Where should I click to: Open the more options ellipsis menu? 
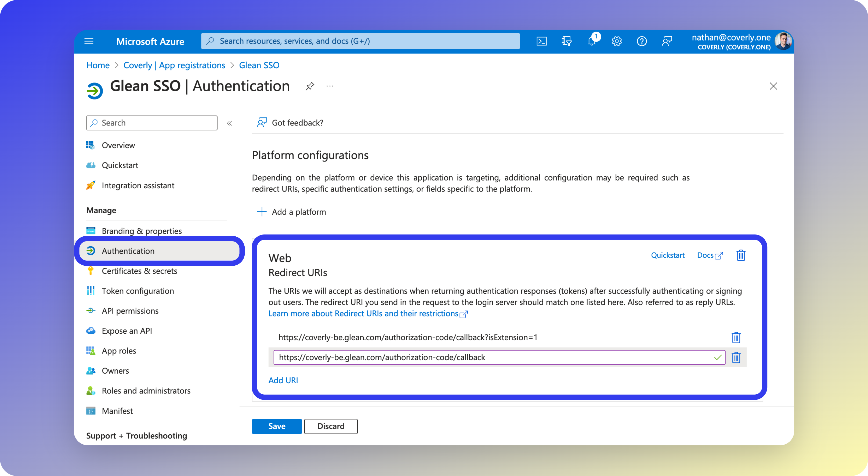tap(330, 86)
